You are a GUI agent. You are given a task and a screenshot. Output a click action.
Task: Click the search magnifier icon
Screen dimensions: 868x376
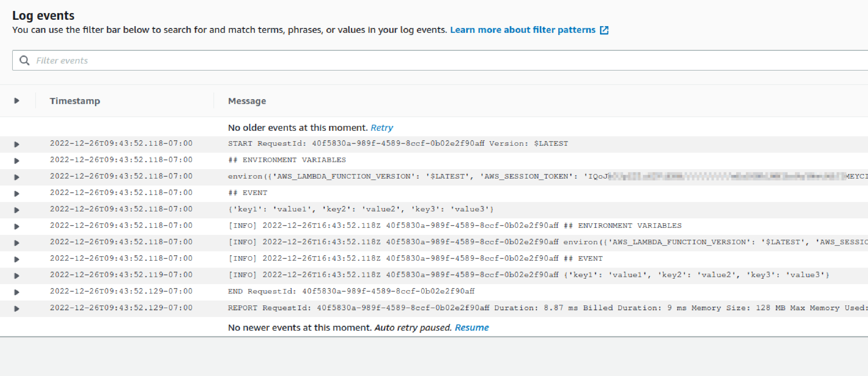[25, 61]
